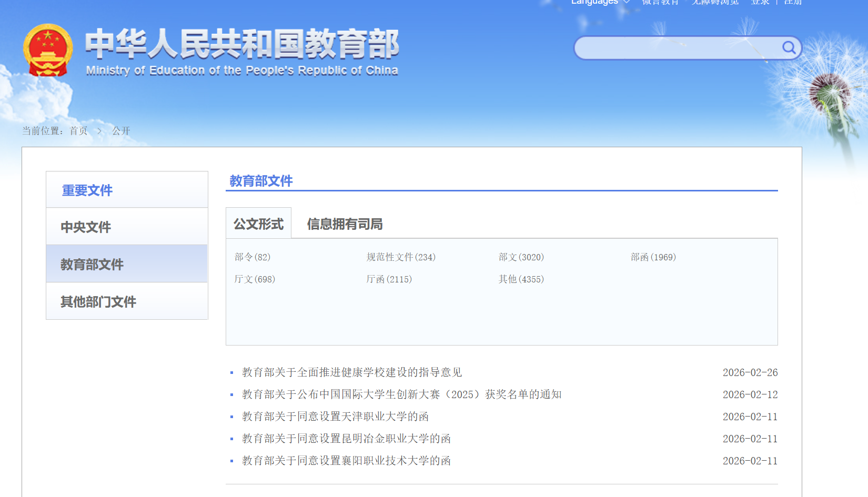Select 其他部门文件 in the sidebar
This screenshot has height=497, width=868.
click(x=98, y=302)
